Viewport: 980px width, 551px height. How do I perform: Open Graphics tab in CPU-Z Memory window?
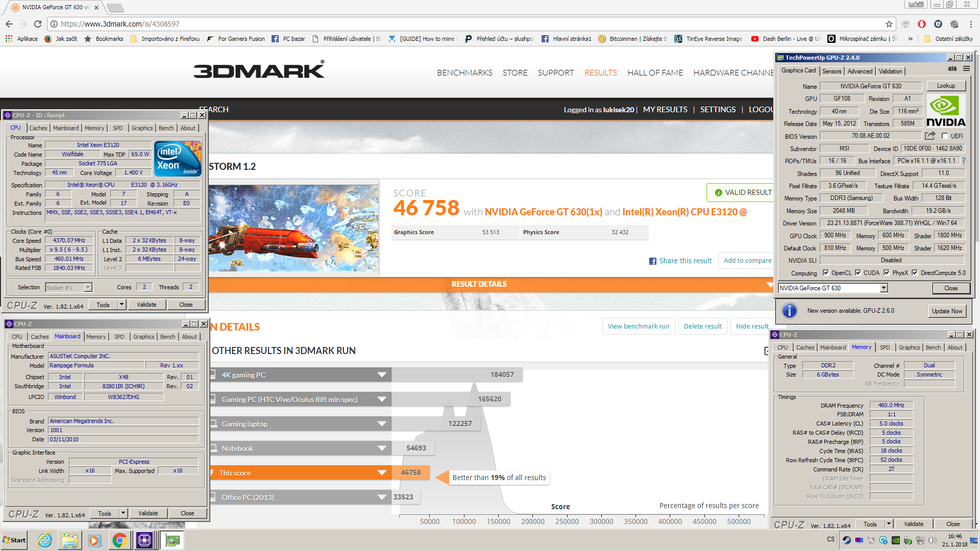tap(909, 347)
